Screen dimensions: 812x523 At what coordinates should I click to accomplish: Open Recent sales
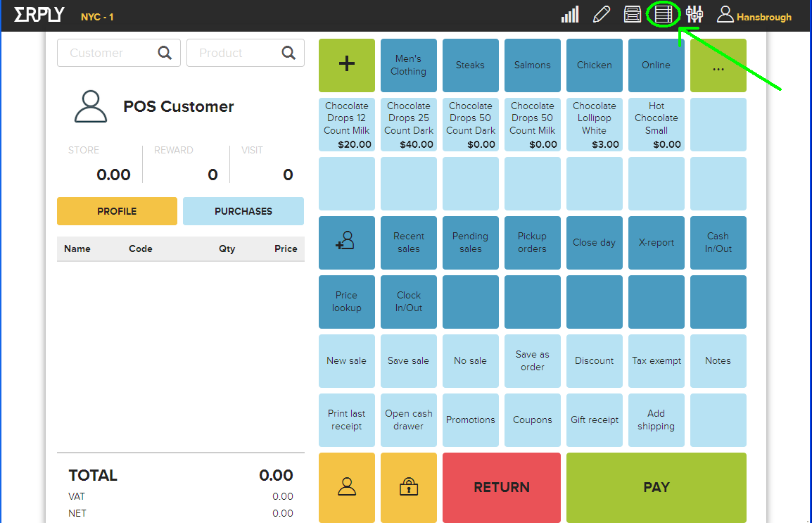409,242
